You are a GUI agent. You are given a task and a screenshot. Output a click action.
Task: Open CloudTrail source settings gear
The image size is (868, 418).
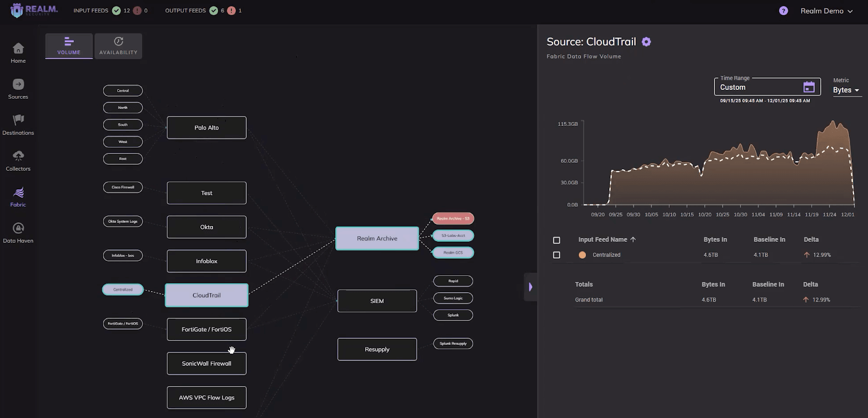coord(646,42)
